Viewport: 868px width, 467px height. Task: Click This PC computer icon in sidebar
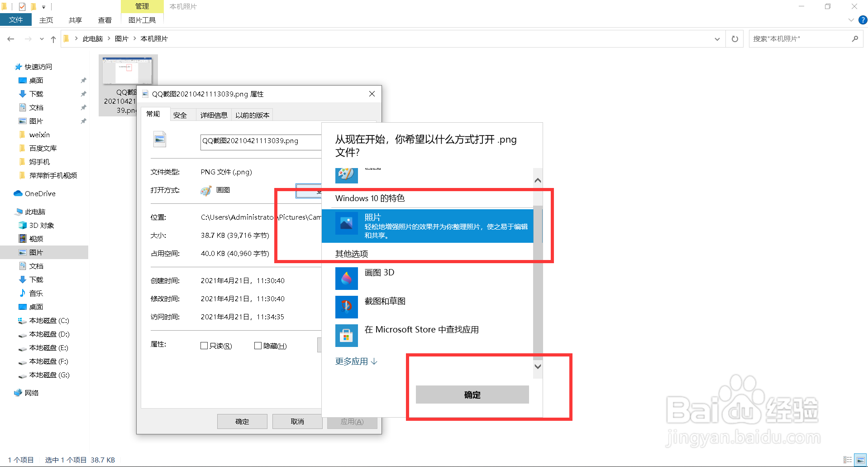[x=19, y=212]
